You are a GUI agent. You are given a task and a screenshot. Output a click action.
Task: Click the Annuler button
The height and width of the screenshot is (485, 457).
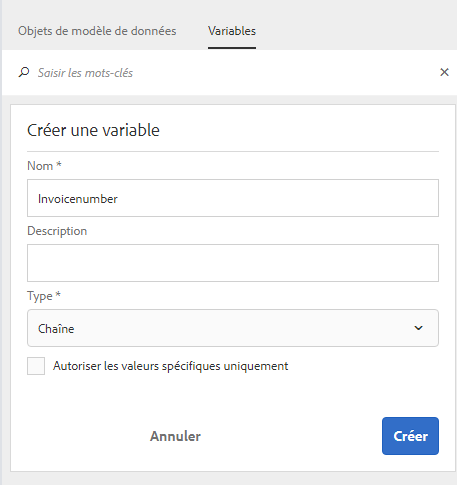coord(175,436)
